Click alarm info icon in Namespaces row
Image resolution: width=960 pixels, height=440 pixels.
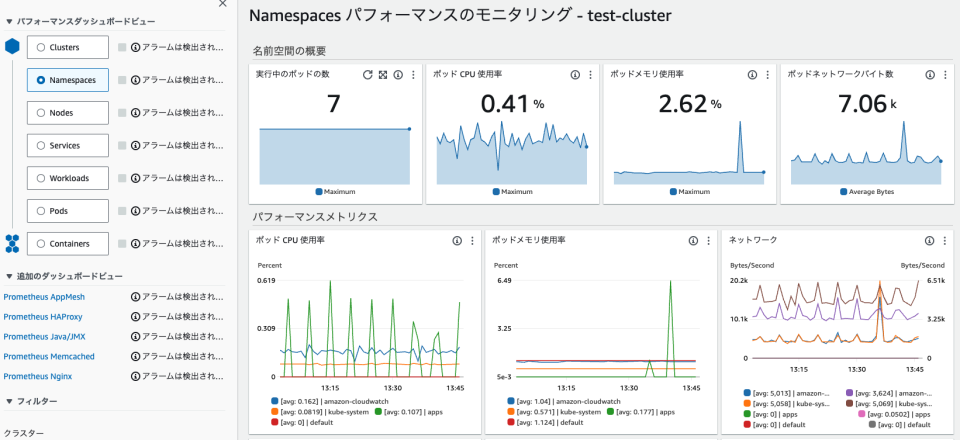135,80
